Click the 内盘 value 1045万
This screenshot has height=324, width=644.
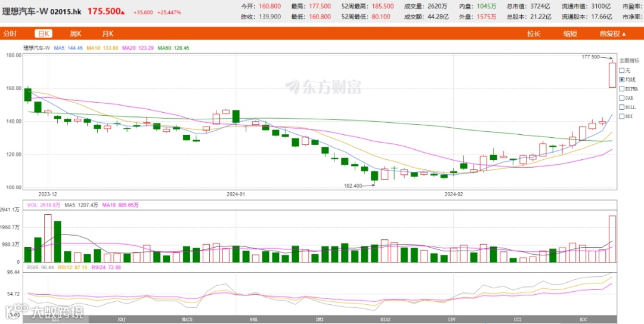point(487,6)
